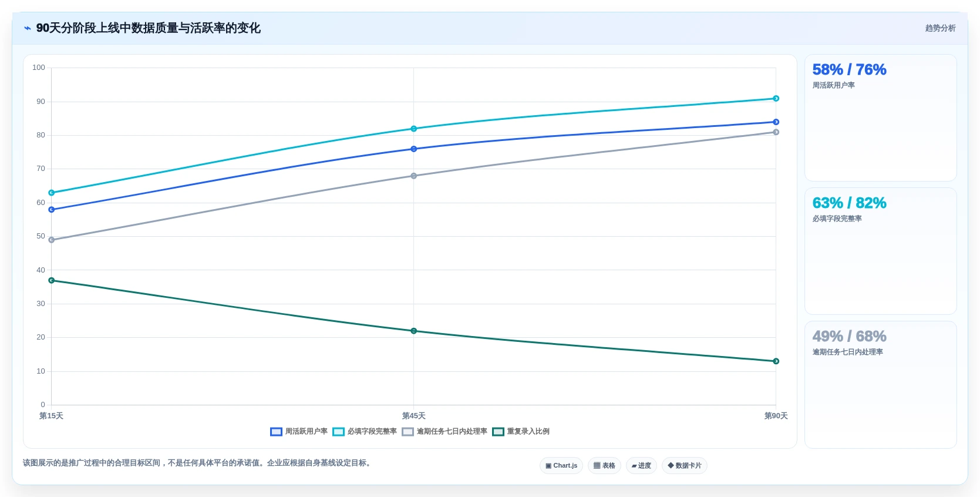Toggle the 周活跃用户率 legend swatch
This screenshot has height=497, width=980.
click(276, 432)
